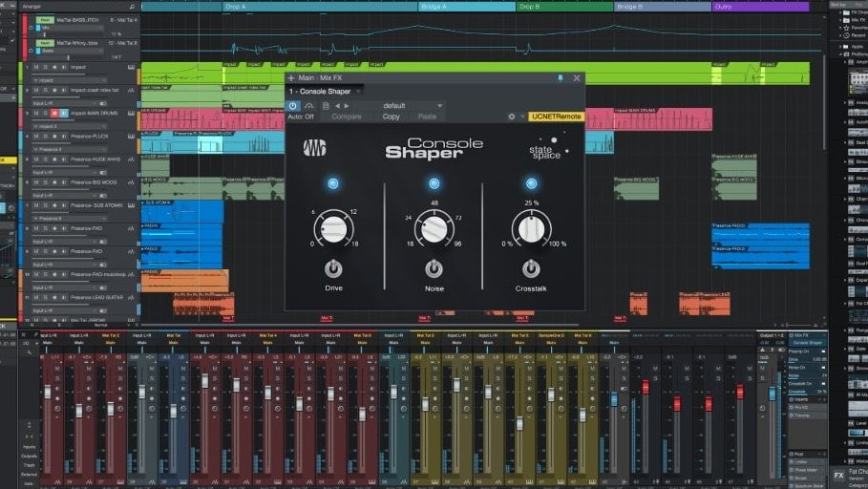Open the plugin settings gear icon
Viewport: 868px width, 489px height.
(511, 117)
